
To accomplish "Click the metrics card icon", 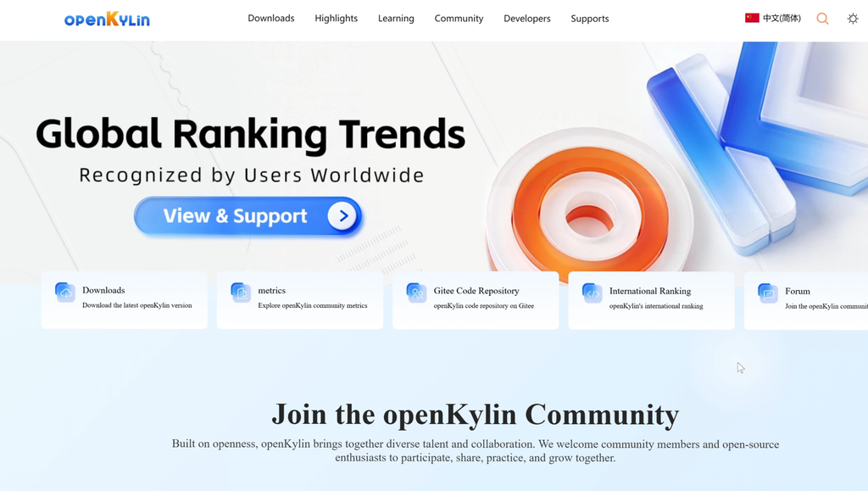I will pos(241,293).
